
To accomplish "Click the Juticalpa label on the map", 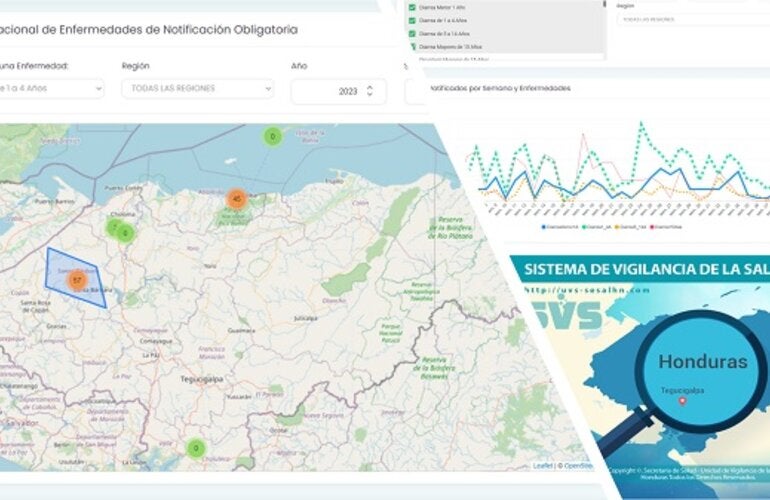I will [x=305, y=318].
